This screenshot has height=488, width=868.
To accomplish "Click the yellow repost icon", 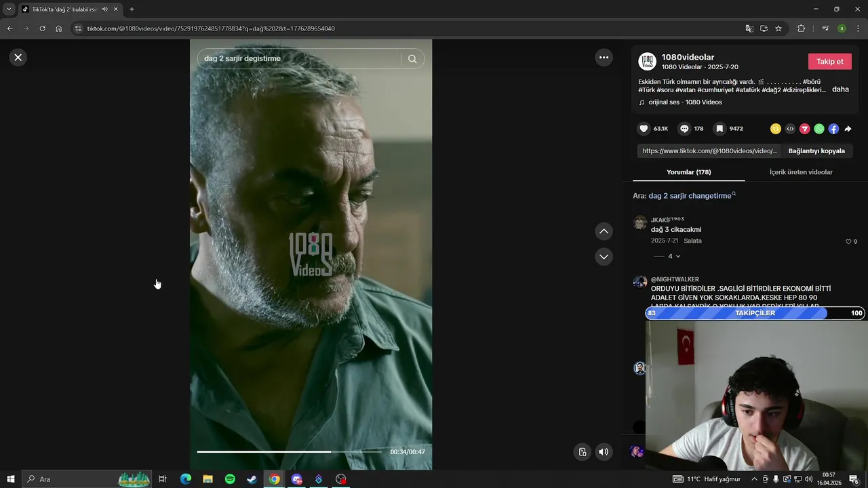I will 776,129.
